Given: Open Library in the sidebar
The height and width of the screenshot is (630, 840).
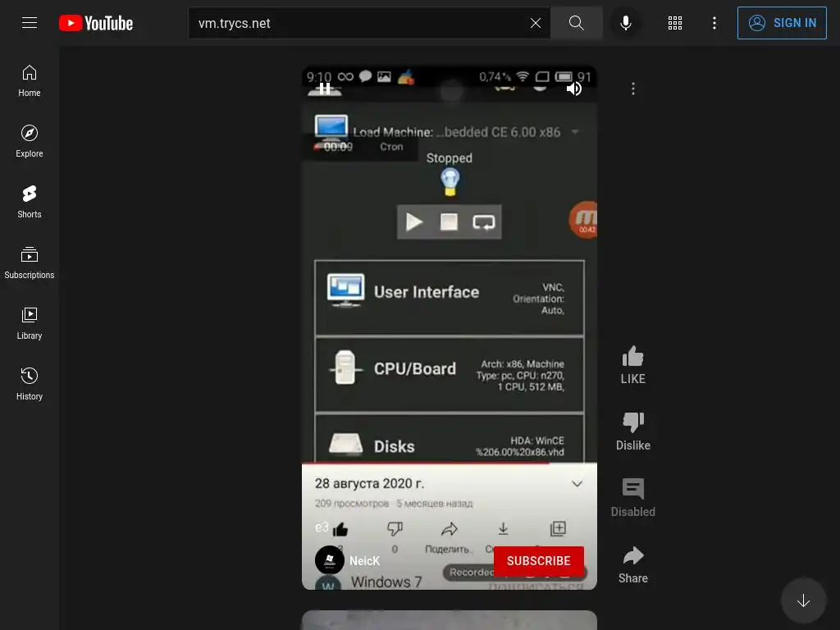Looking at the screenshot, I should pyautogui.click(x=30, y=323).
